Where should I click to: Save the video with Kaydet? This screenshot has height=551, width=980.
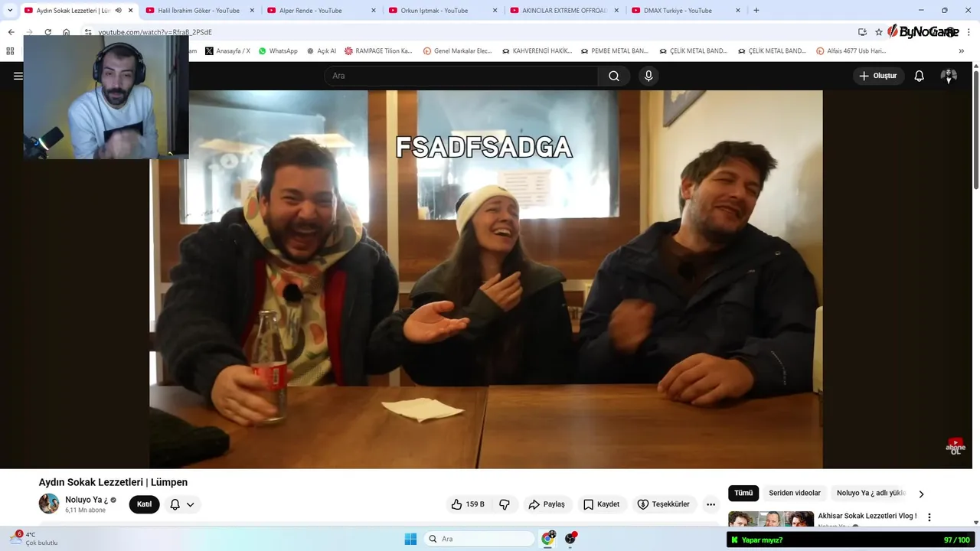(x=602, y=504)
